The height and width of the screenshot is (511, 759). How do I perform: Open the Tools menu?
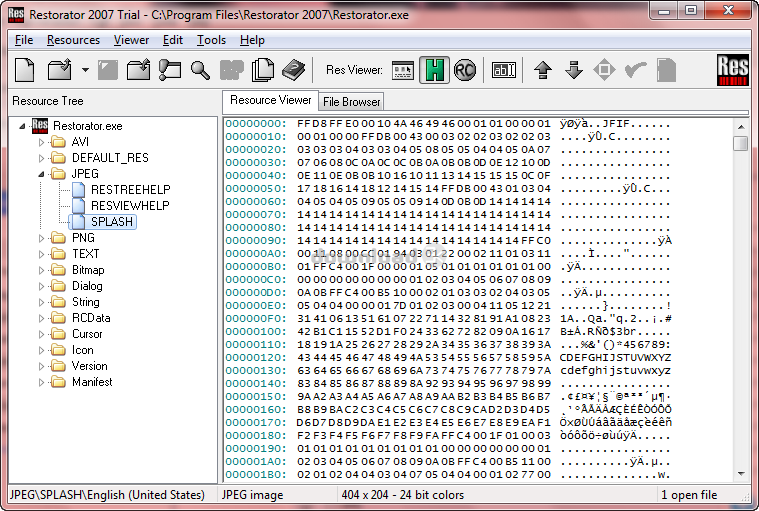pos(211,40)
